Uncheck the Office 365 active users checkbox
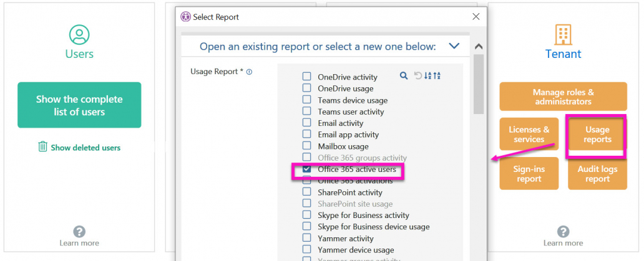This screenshot has height=261, width=644. coord(306,169)
